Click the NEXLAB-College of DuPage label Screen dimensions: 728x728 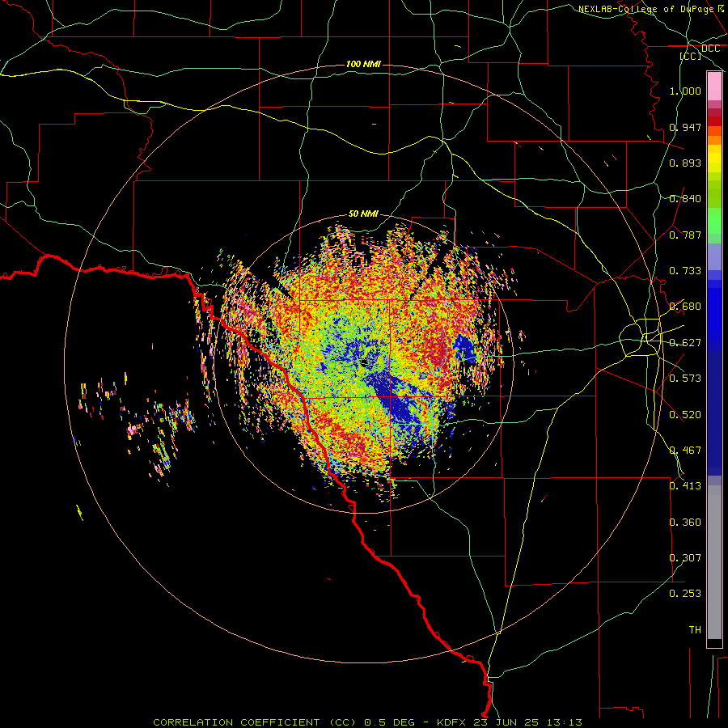(645, 9)
